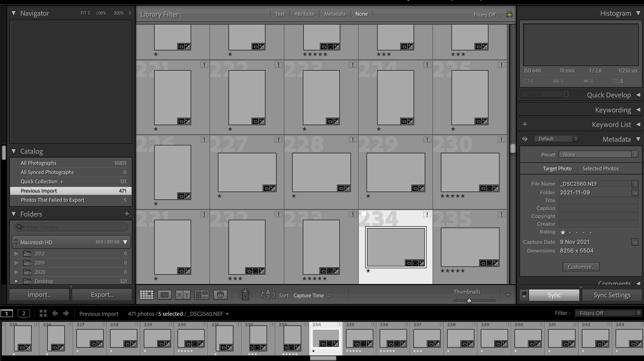Select the Grid view icon in the toolbar
Image resolution: width=644 pixels, height=361 pixels.
pyautogui.click(x=146, y=295)
